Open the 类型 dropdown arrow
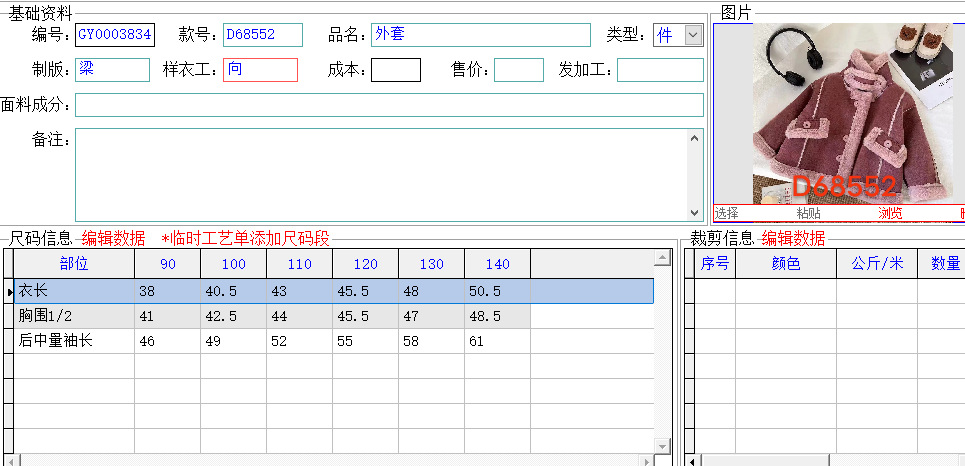 (694, 35)
